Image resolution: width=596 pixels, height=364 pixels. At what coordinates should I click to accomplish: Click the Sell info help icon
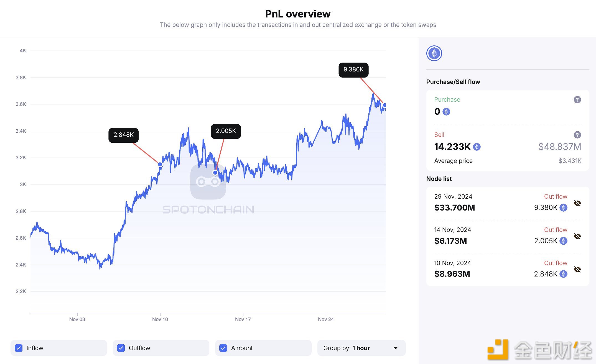[x=578, y=135]
